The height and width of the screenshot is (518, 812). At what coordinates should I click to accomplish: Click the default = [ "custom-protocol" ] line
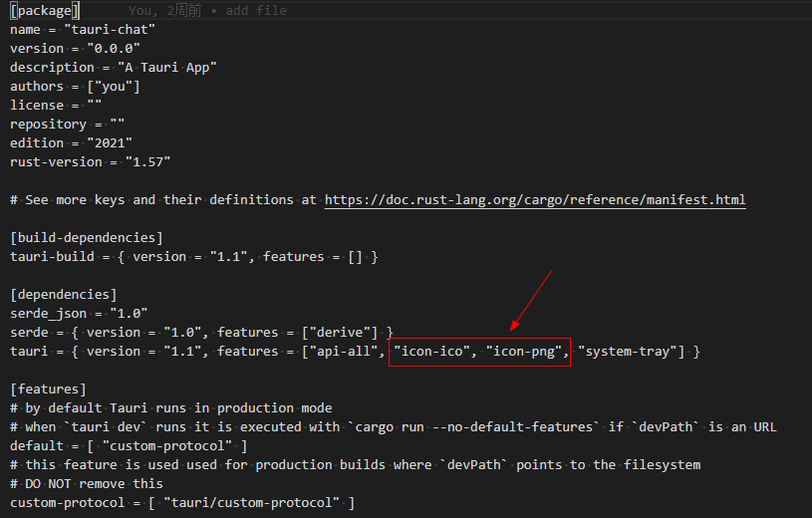129,446
